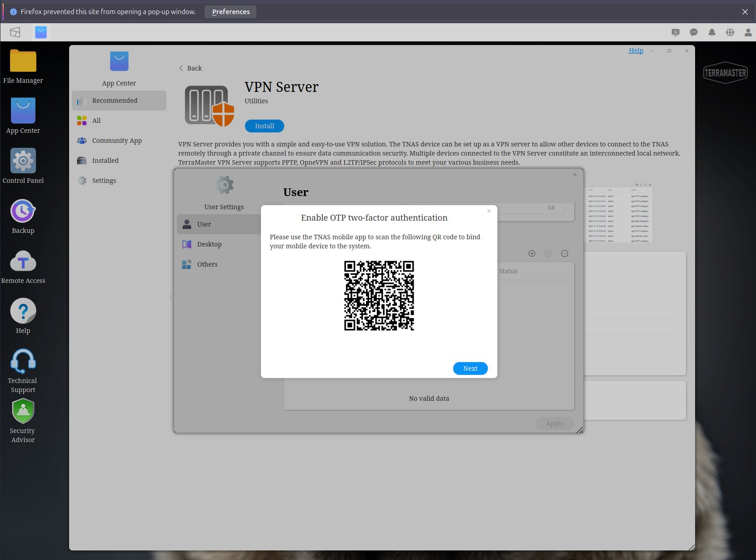Screen dimensions: 756x560
Task: Open the more options ellipsis icon
Action: click(x=565, y=253)
